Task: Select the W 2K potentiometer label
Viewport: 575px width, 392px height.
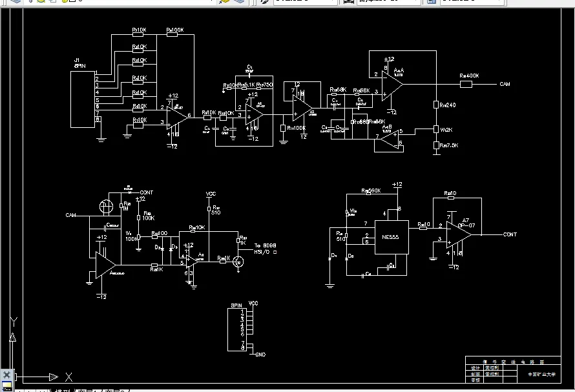Action: tap(446, 130)
